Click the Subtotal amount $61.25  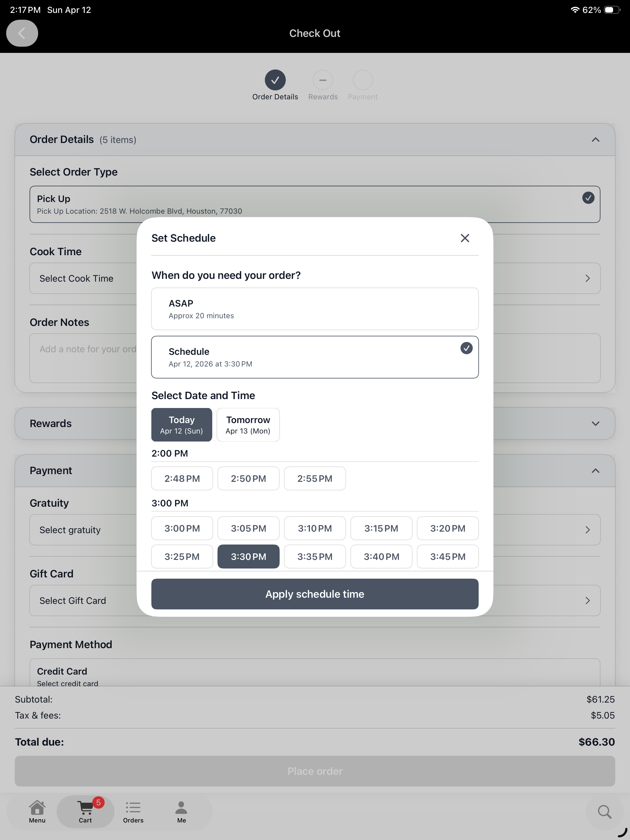(600, 699)
